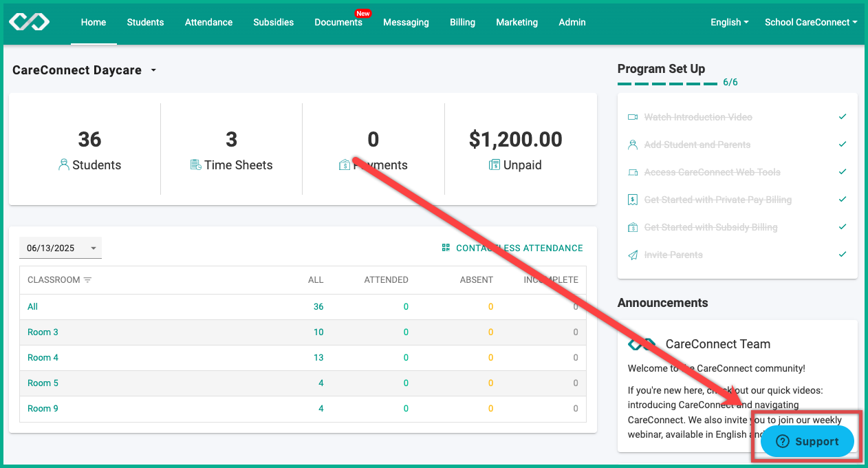The width and height of the screenshot is (868, 468).
Task: Click the checkmark beside Subsidy Billing
Action: (x=843, y=227)
